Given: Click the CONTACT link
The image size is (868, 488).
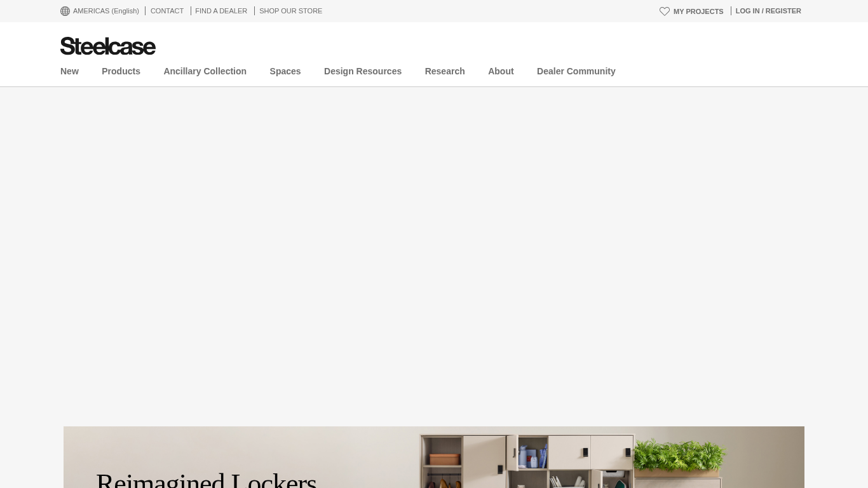Looking at the screenshot, I should point(166,11).
